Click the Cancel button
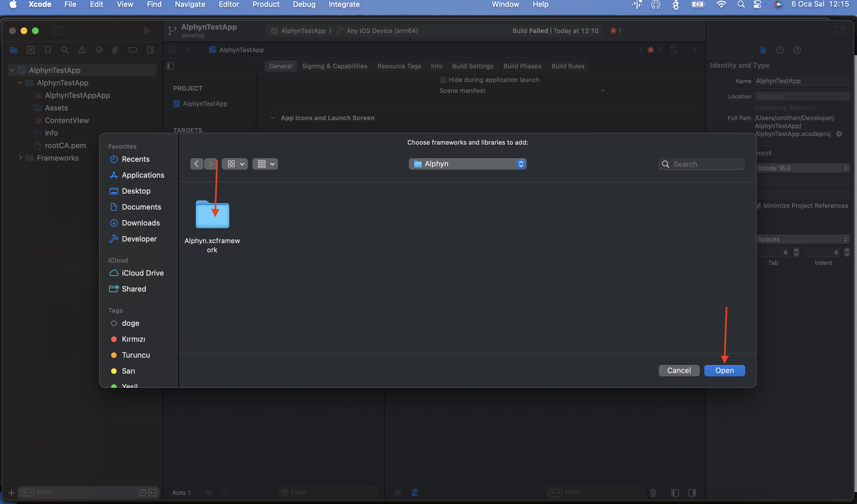Image resolution: width=857 pixels, height=504 pixels. click(679, 370)
